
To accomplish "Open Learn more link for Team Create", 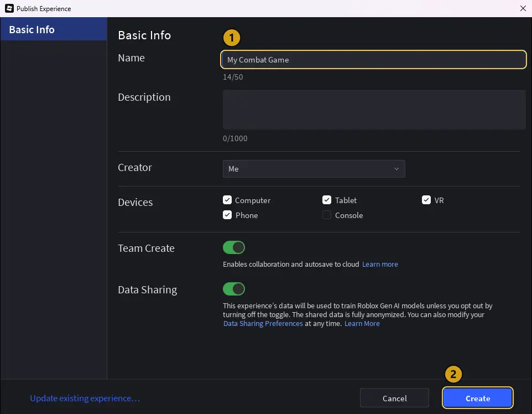I will point(380,264).
